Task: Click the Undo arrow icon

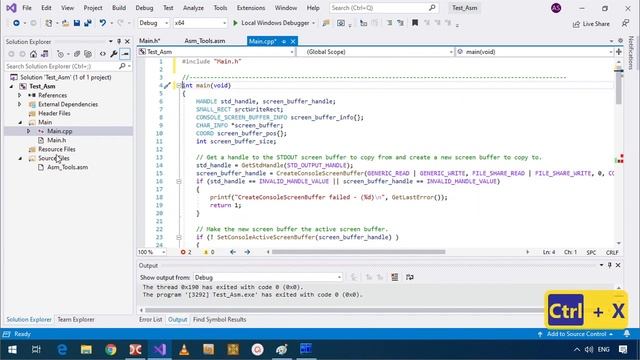Action: 102,23
